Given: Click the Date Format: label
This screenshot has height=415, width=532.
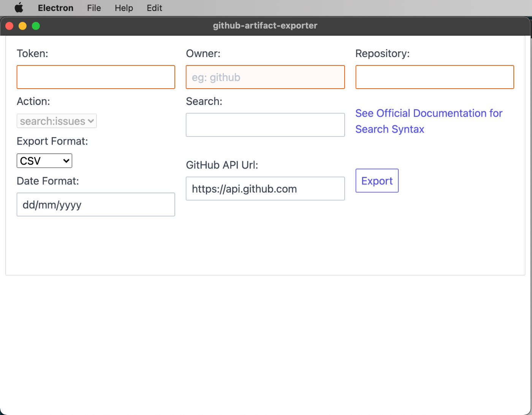Looking at the screenshot, I should (48, 181).
